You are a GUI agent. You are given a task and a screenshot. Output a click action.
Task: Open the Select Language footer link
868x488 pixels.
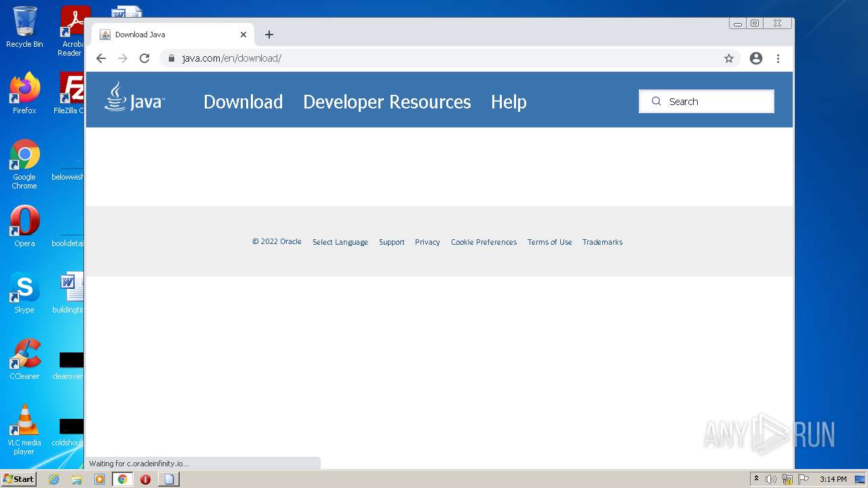[x=340, y=242]
